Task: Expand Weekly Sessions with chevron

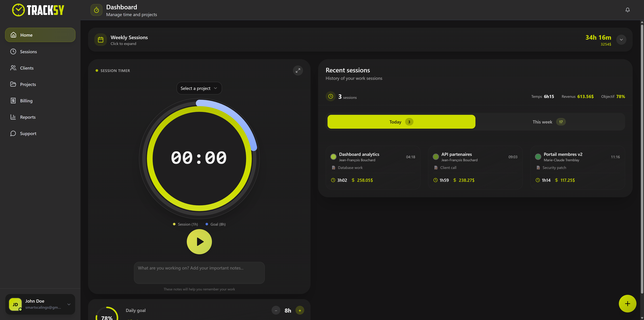Action: (621, 40)
